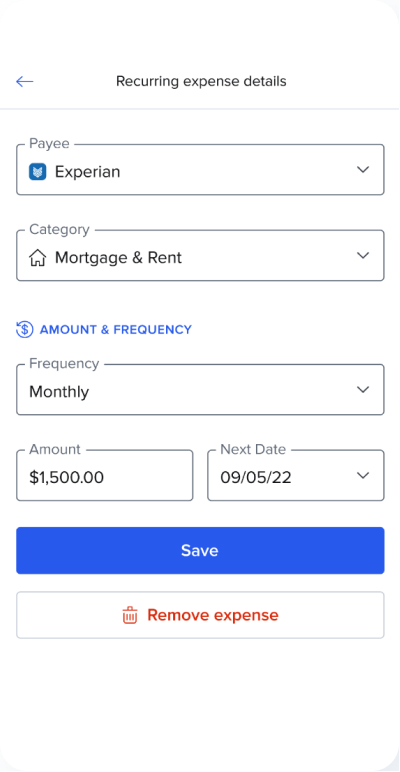Select the Mortgage & Rent category field
400x772 pixels.
tap(200, 255)
